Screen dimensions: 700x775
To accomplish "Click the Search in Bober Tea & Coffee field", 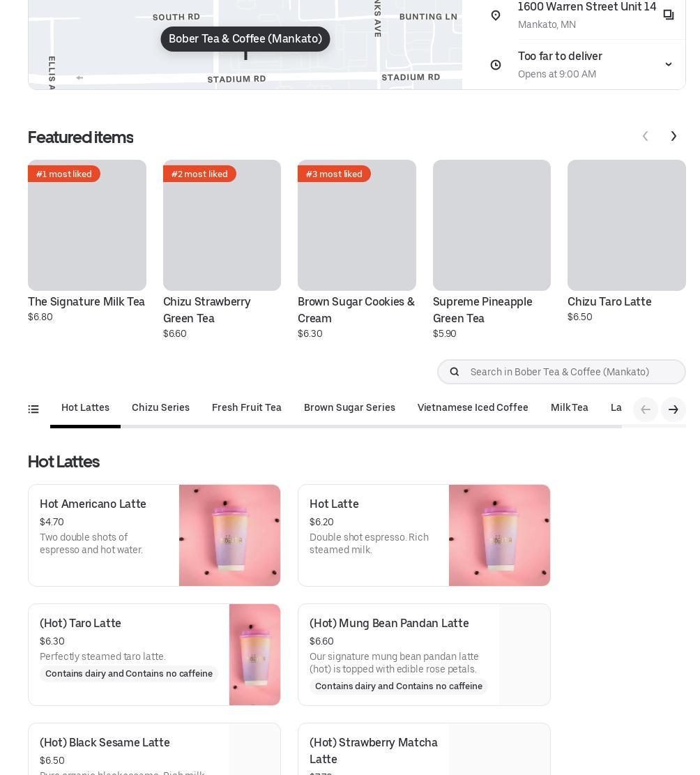I will [x=561, y=372].
